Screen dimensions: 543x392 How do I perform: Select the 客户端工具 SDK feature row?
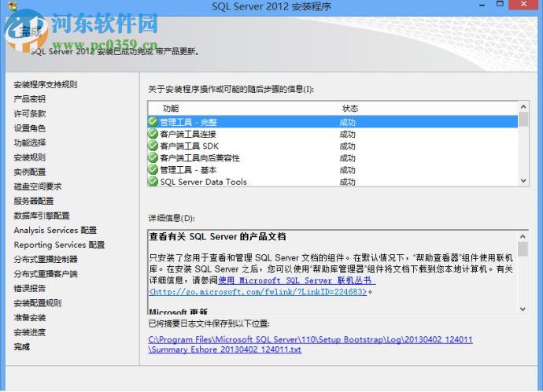333,146
